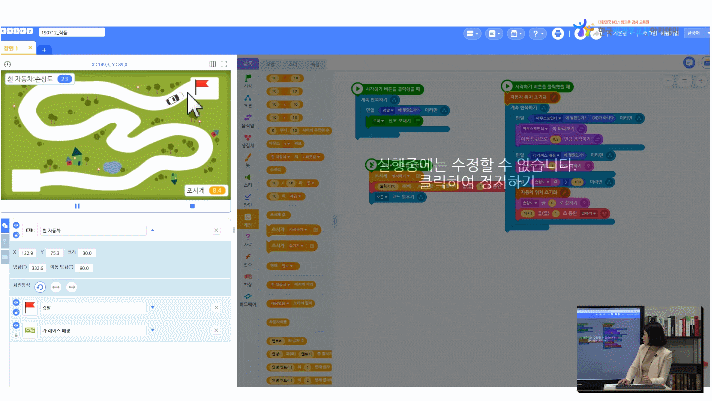The image size is (712, 401).
Task: Pause the running project
Action: click(77, 206)
